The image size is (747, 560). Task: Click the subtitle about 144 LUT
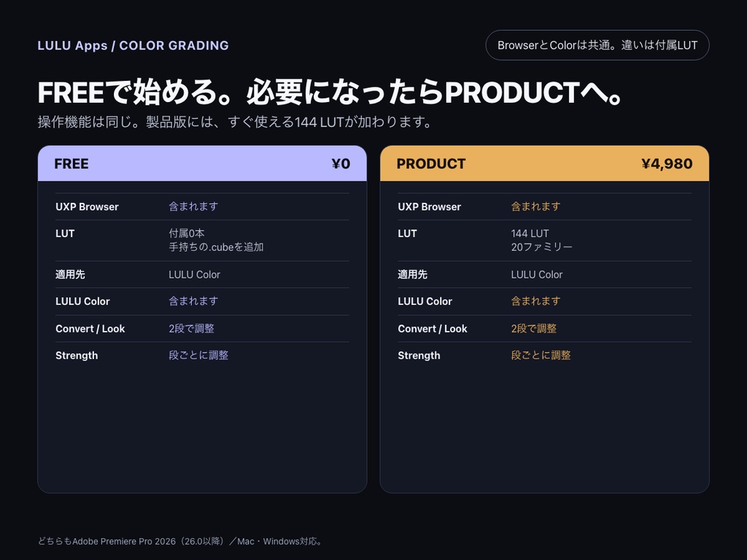click(234, 122)
